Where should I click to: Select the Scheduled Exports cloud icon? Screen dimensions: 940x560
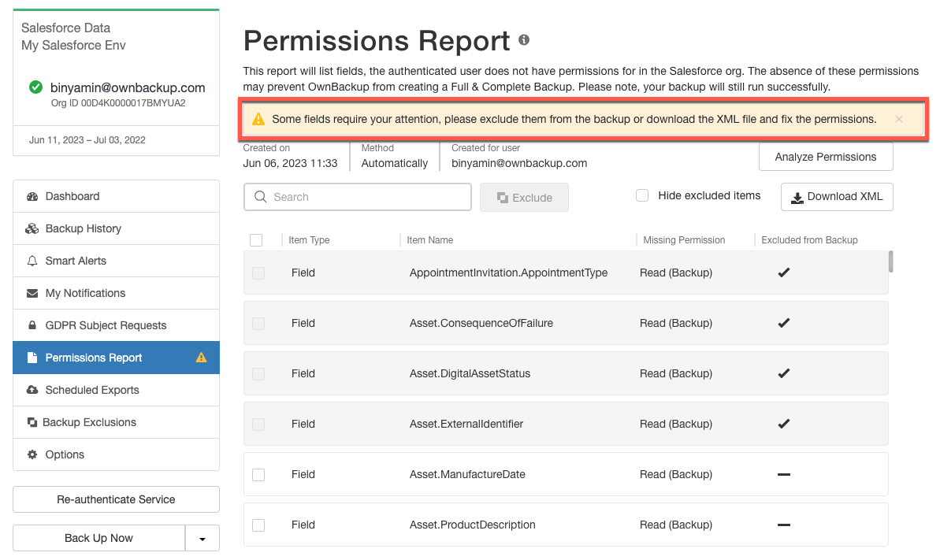coord(31,389)
